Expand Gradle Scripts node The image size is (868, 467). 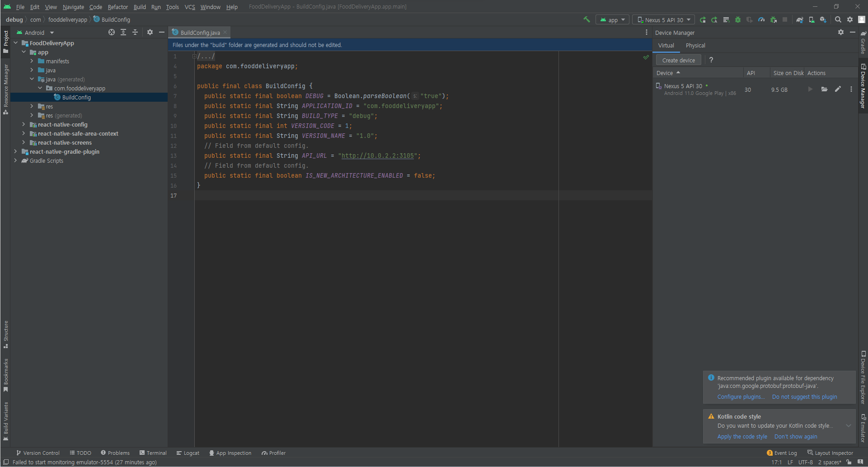[x=15, y=160]
